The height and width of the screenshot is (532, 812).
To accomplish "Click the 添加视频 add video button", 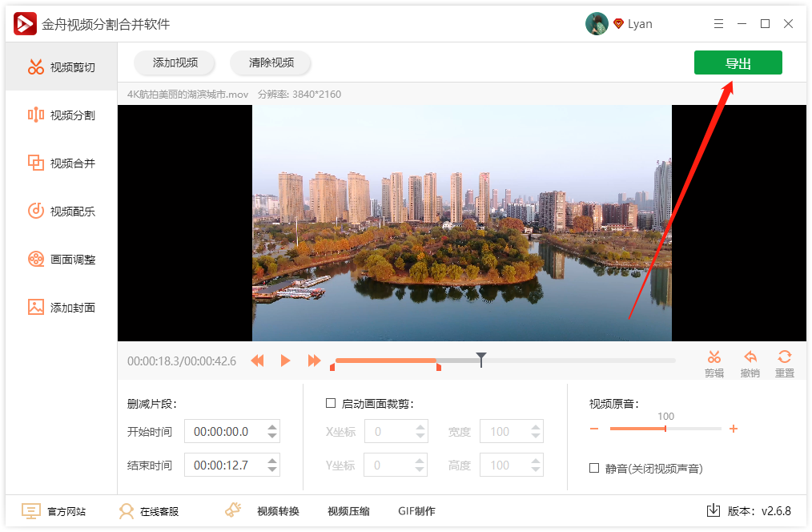I will pyautogui.click(x=174, y=62).
